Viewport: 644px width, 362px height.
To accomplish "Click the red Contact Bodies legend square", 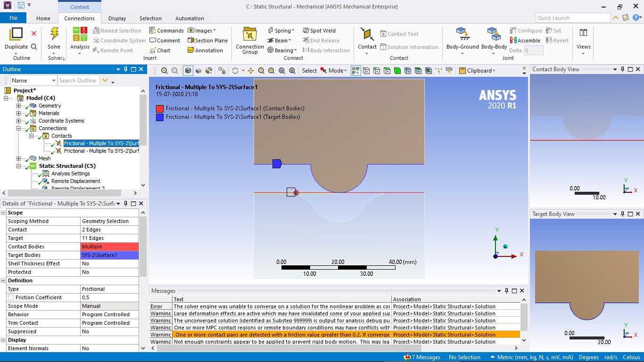I will pyautogui.click(x=160, y=108).
